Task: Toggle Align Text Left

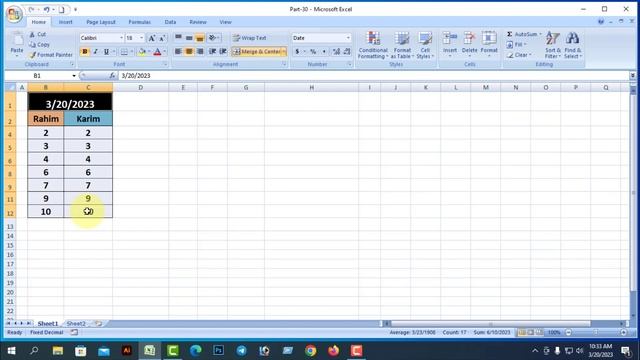Action: click(178, 51)
